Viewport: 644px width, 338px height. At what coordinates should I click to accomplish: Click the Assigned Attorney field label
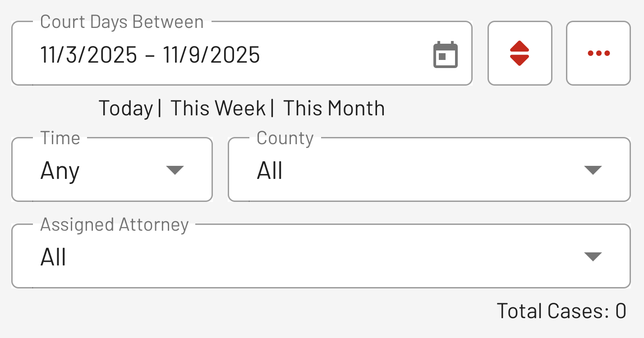click(x=114, y=224)
